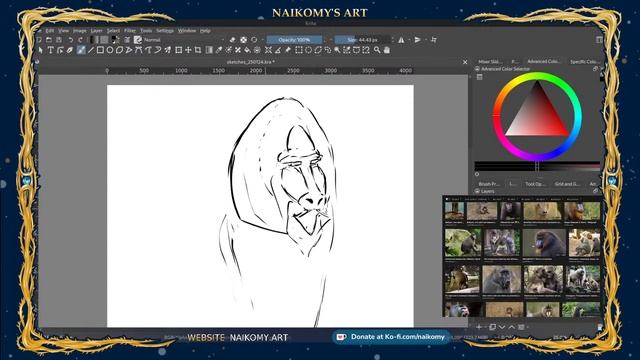Select the Transform tool
This screenshot has width=640, height=360.
tap(178, 50)
